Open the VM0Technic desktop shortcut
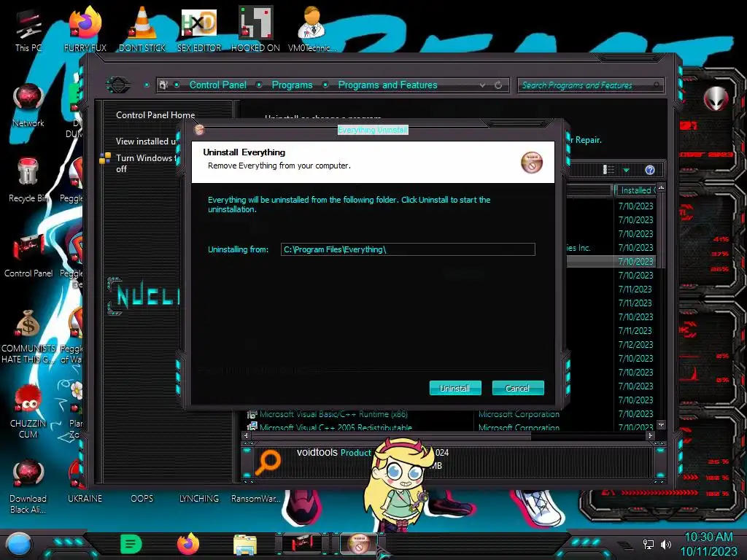Screen dimensions: 747x560 click(312, 29)
